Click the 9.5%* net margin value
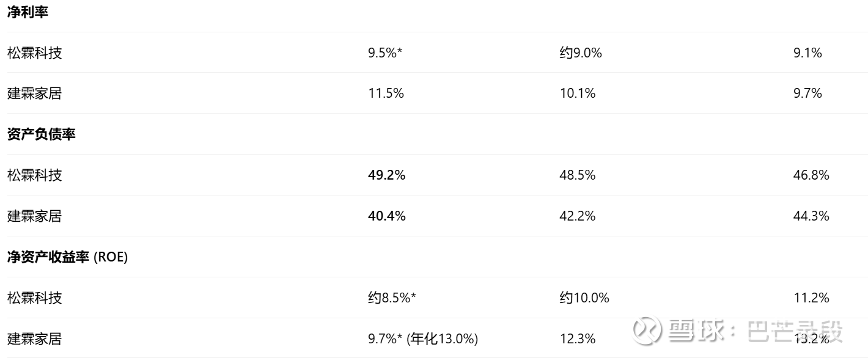The width and height of the screenshot is (868, 358). pyautogui.click(x=385, y=53)
